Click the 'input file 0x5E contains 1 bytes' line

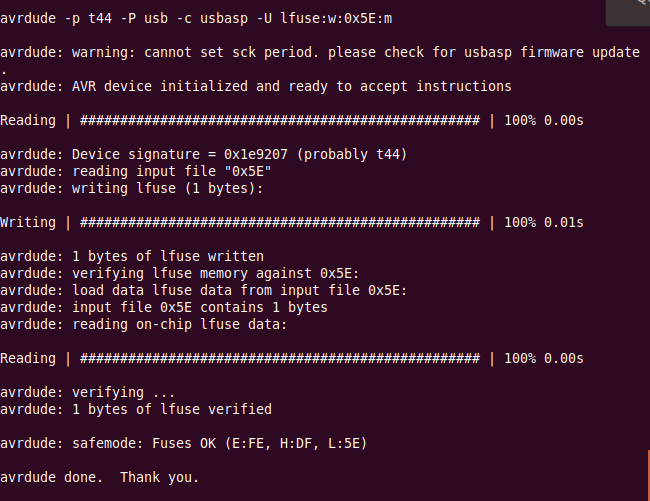[164, 307]
